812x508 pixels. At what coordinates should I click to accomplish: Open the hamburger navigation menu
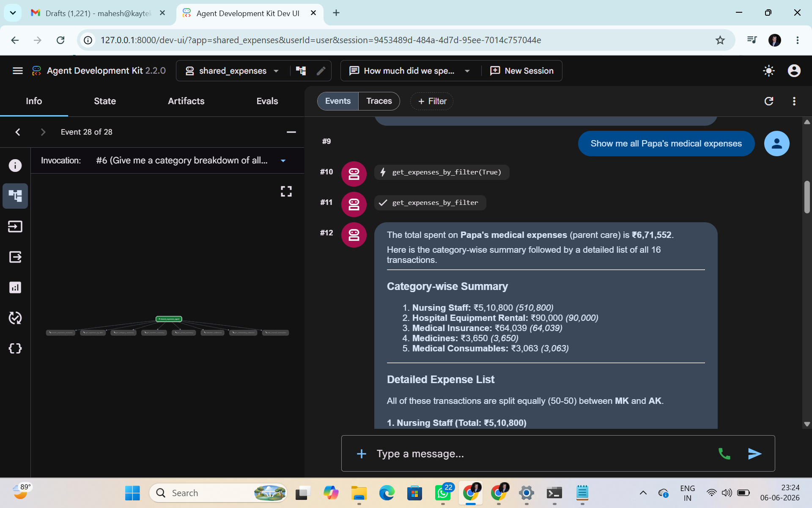[x=17, y=71]
